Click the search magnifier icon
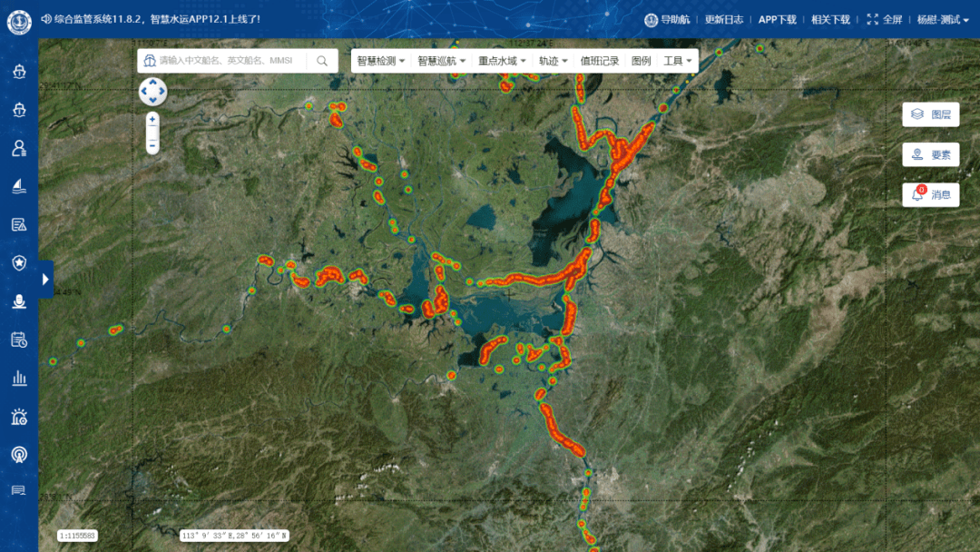 tap(322, 61)
